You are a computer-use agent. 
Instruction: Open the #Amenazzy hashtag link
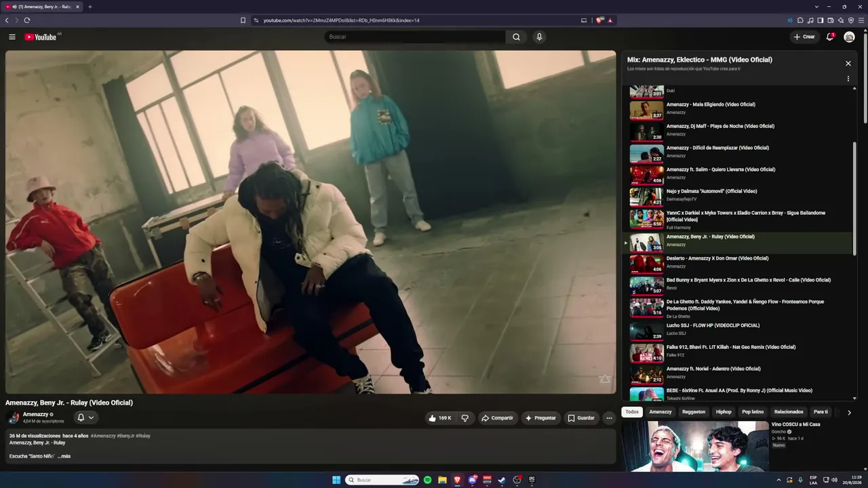[103, 436]
